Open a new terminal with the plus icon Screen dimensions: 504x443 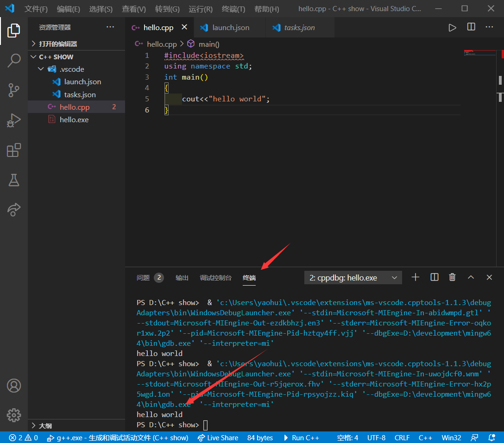[415, 277]
